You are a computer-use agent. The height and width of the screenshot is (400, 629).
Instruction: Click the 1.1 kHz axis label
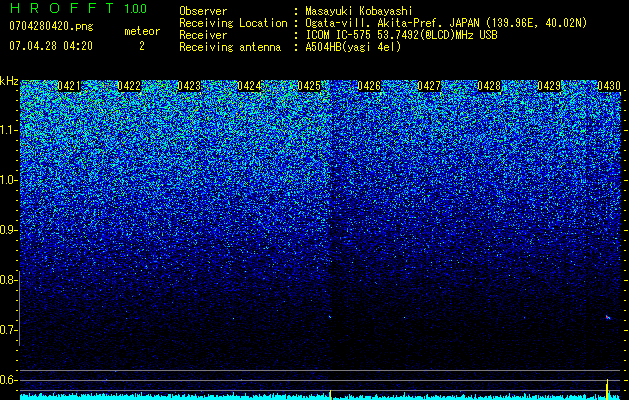pyautogui.click(x=8, y=130)
